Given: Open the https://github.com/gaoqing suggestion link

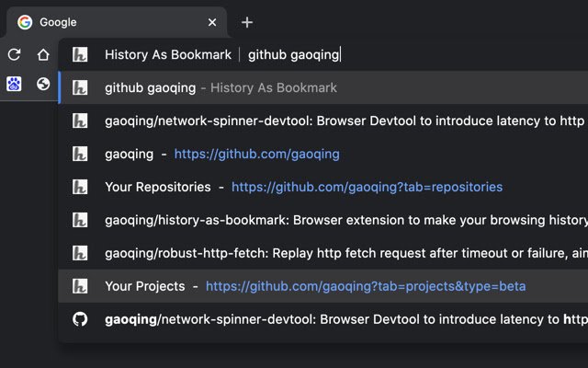Looking at the screenshot, I should click(x=257, y=154).
